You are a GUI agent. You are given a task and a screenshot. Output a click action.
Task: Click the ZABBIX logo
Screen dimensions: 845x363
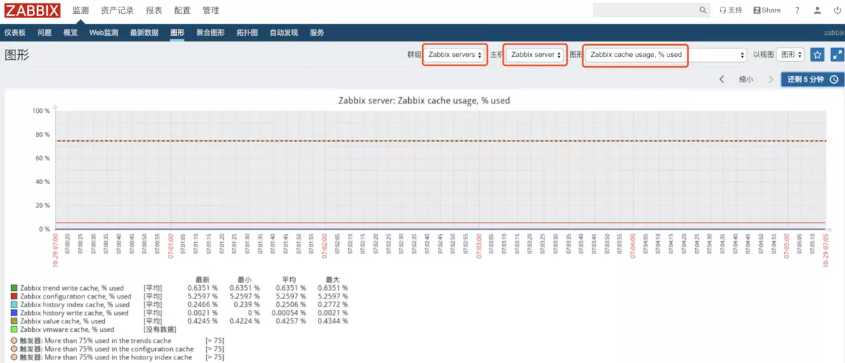point(32,10)
